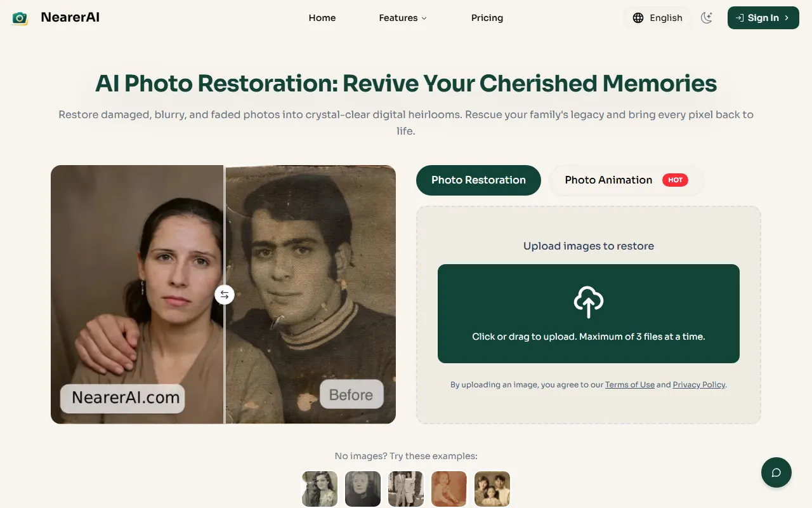The height and width of the screenshot is (508, 812).
Task: Click the cloud upload icon
Action: click(x=588, y=302)
